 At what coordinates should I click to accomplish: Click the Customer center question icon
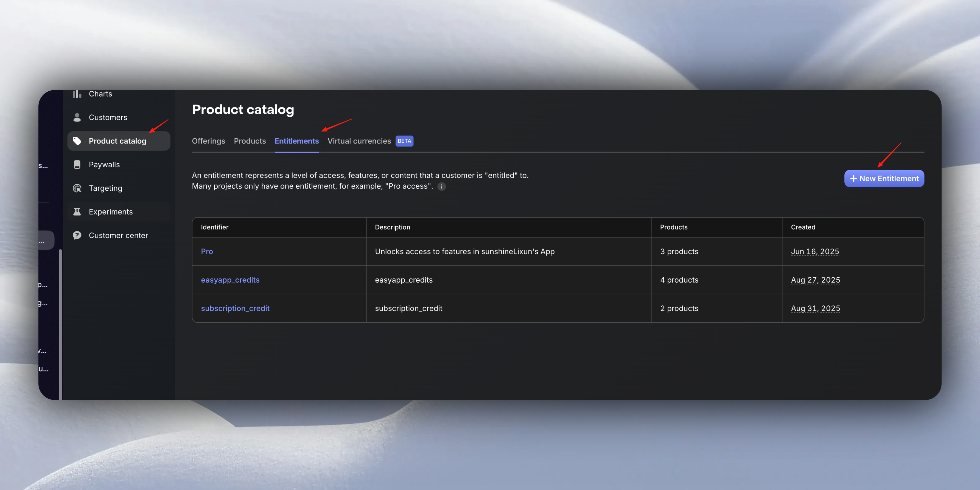click(77, 235)
